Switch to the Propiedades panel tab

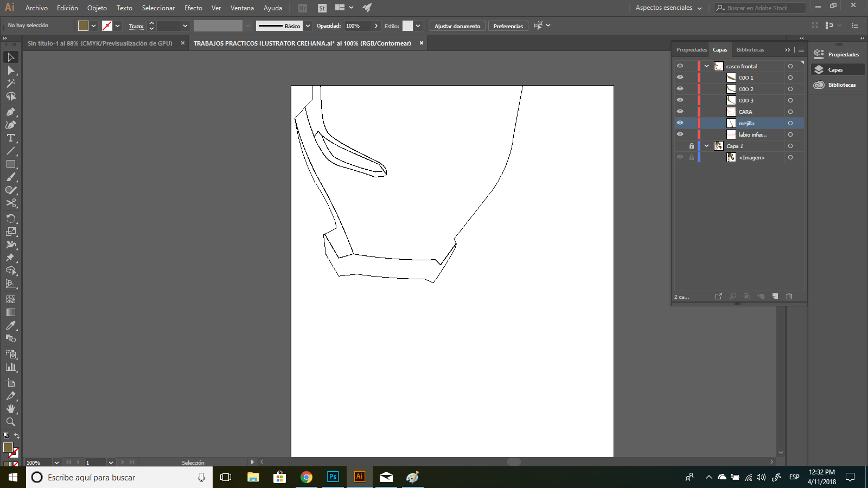tap(692, 49)
